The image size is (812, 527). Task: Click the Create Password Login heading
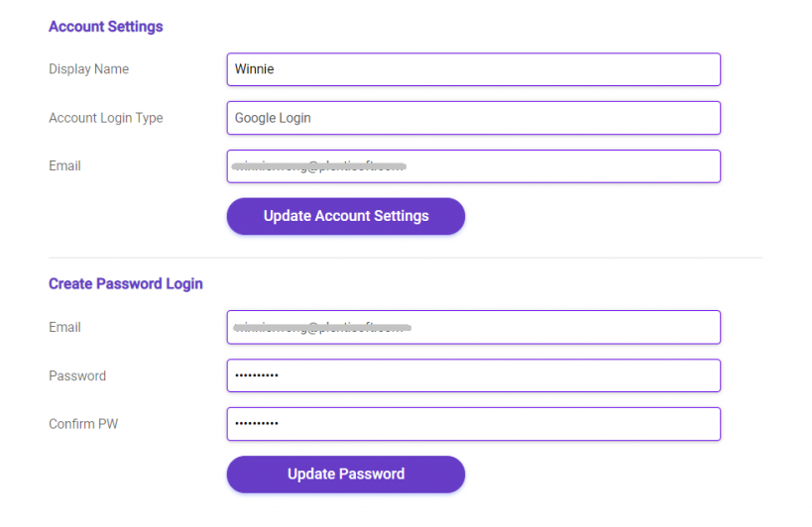126,284
